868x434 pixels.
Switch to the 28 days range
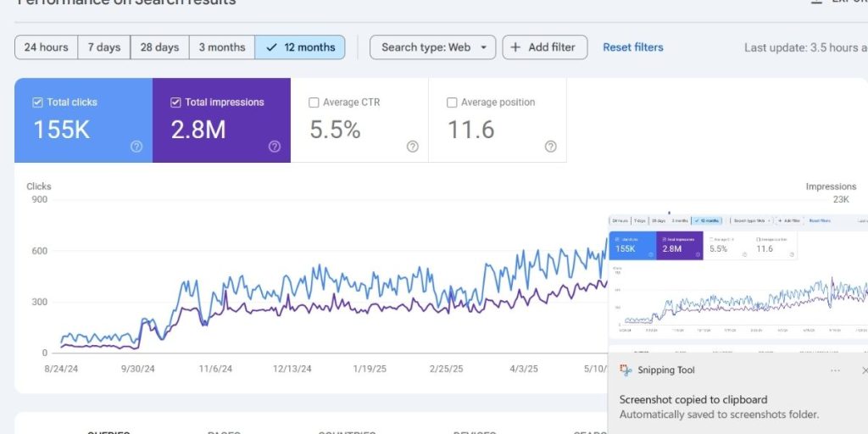click(x=159, y=47)
